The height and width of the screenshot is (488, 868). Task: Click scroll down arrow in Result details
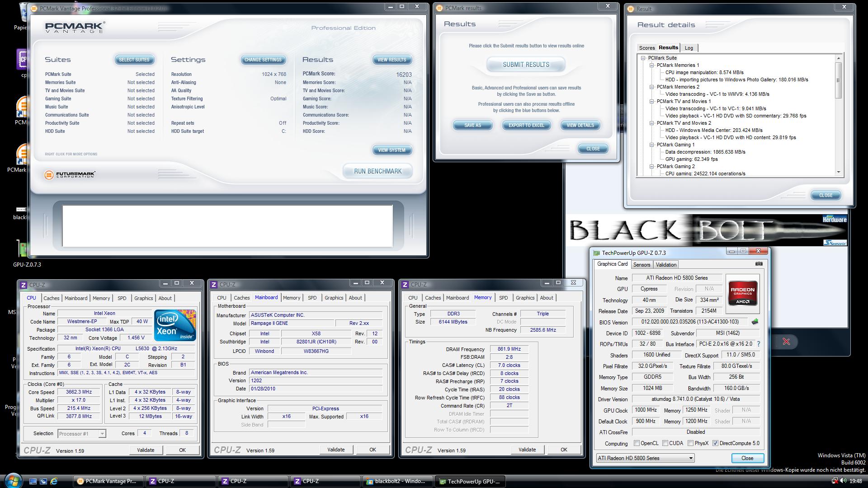coord(838,172)
